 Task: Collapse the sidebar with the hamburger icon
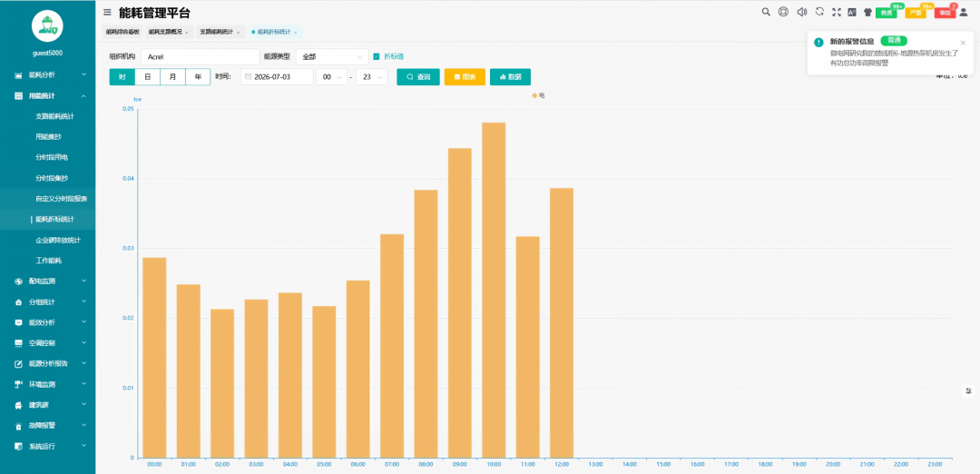[x=107, y=12]
